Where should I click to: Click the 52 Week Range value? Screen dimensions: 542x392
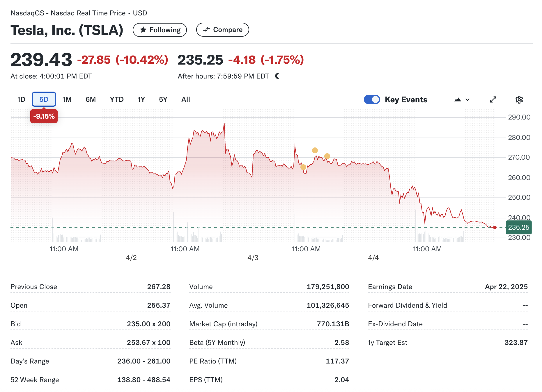point(144,380)
